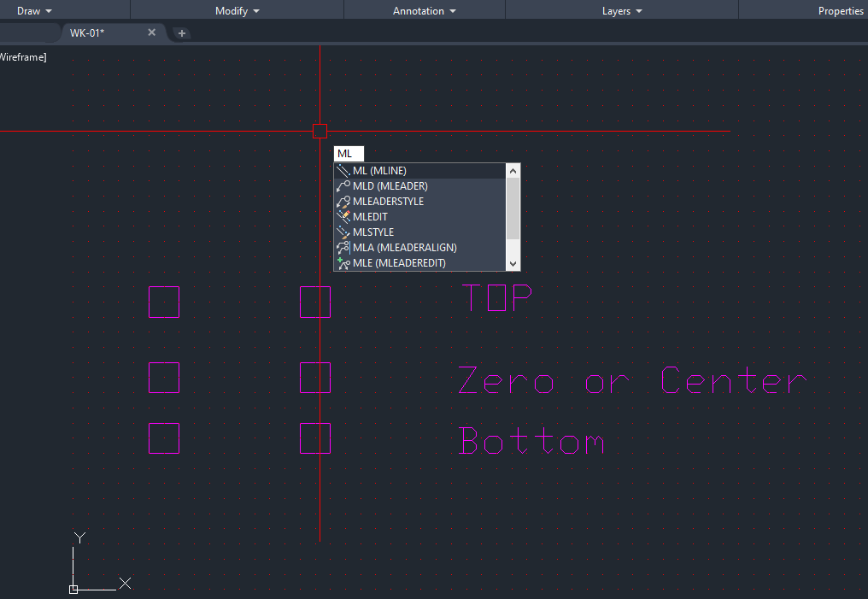The height and width of the screenshot is (599, 868).
Task: Open the Properties ribbon panel
Action: click(841, 11)
